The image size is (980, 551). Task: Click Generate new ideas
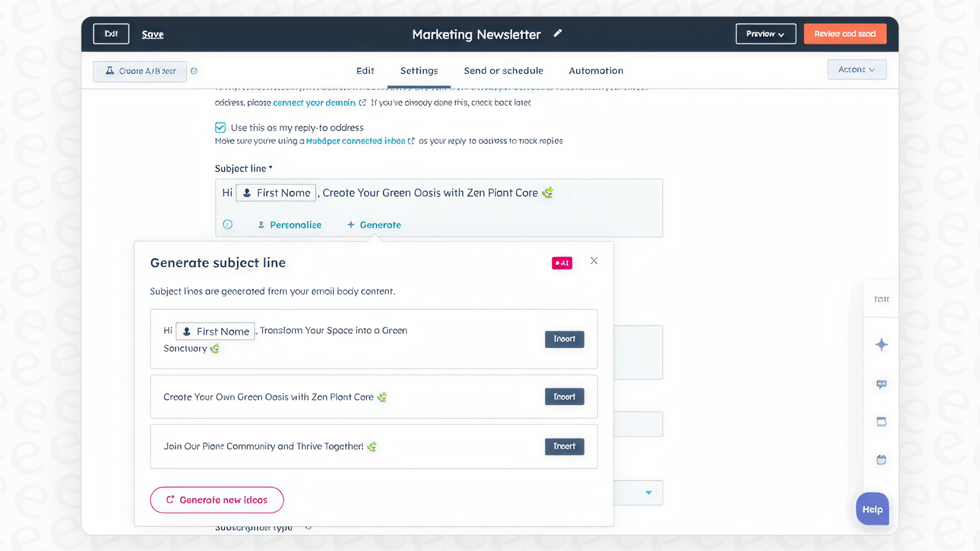pyautogui.click(x=216, y=500)
